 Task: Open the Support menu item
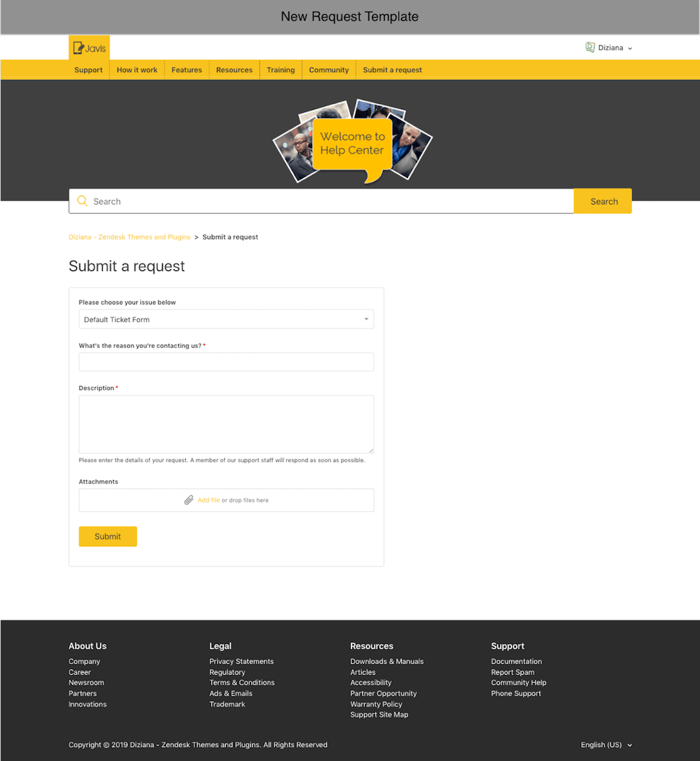point(88,70)
